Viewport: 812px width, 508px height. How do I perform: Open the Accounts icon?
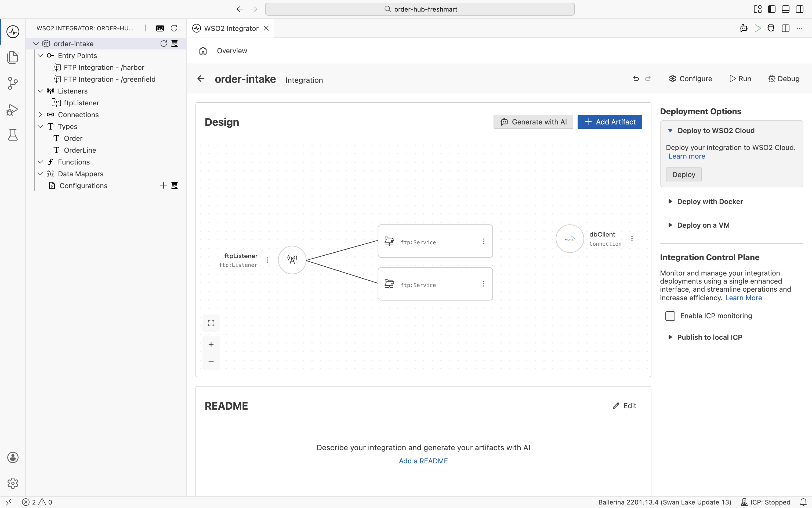pos(13,457)
